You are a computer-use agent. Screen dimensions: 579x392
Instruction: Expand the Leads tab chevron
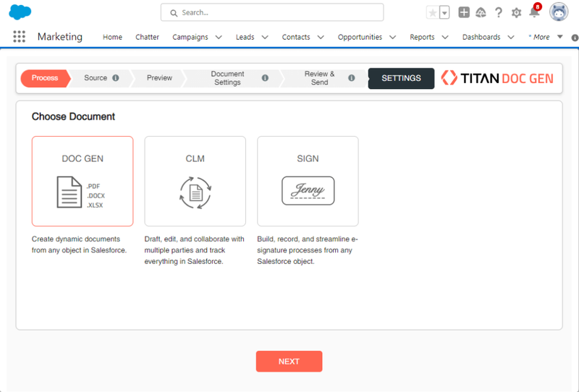(x=265, y=37)
